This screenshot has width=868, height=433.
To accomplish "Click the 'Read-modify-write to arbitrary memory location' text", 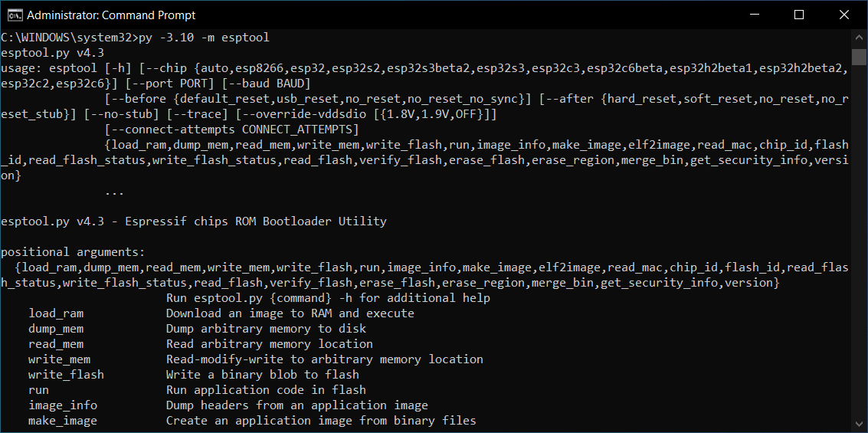I will tap(324, 359).
